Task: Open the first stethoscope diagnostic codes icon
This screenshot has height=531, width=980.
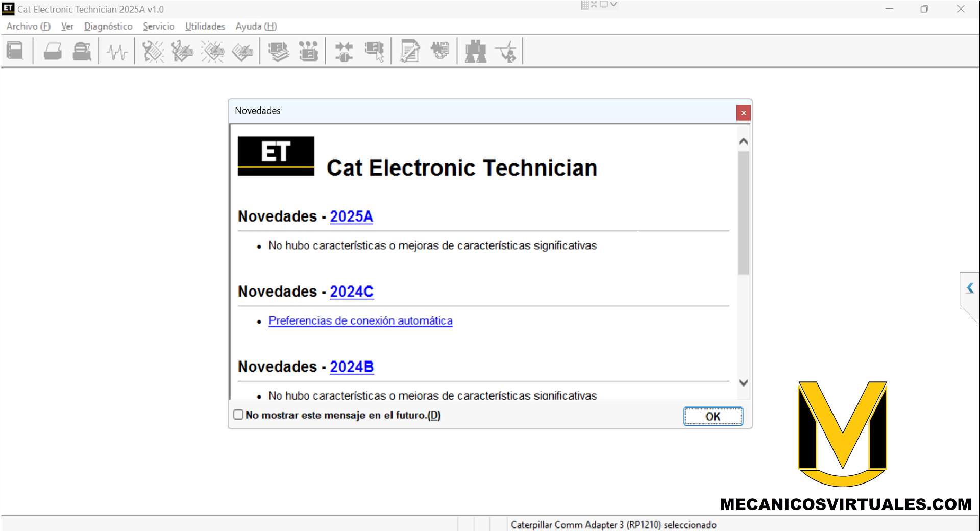Action: coord(153,52)
